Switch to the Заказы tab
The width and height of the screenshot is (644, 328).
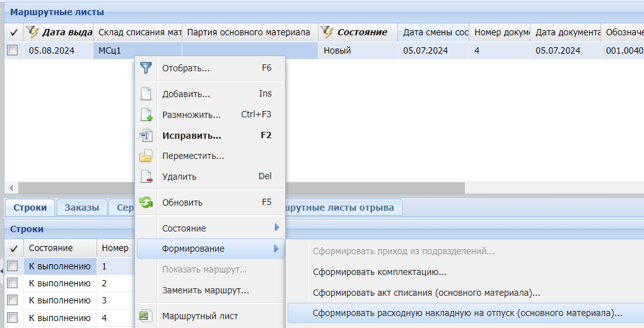(81, 208)
